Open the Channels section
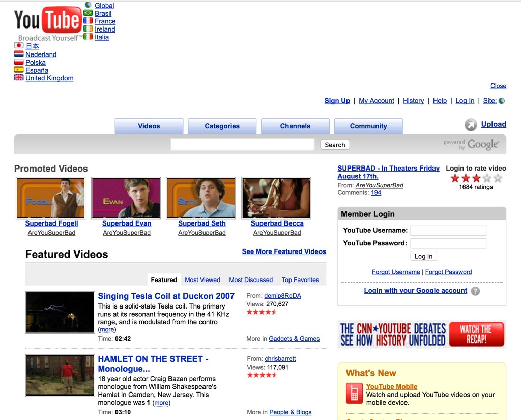Image resolution: width=521 pixels, height=420 pixels. (x=295, y=126)
